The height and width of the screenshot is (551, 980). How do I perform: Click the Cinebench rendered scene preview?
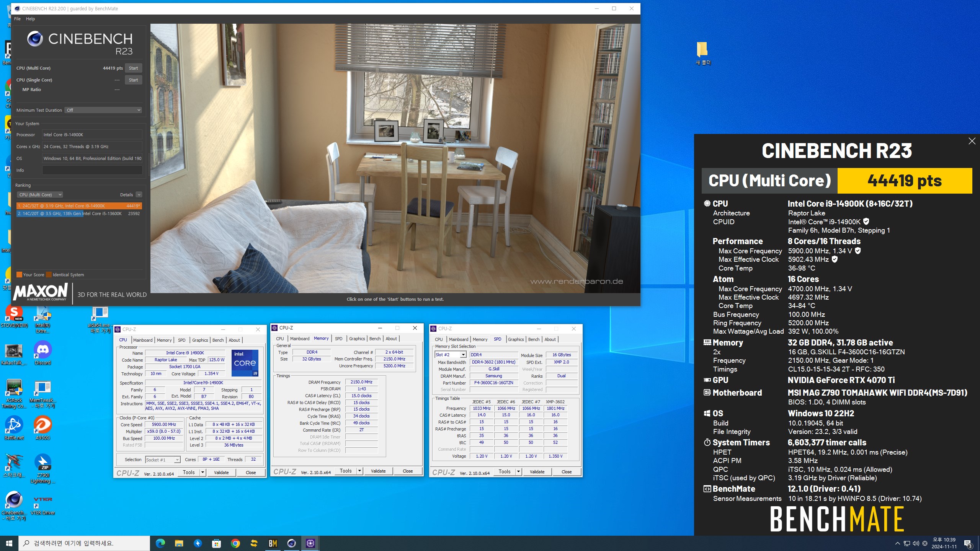click(x=395, y=158)
